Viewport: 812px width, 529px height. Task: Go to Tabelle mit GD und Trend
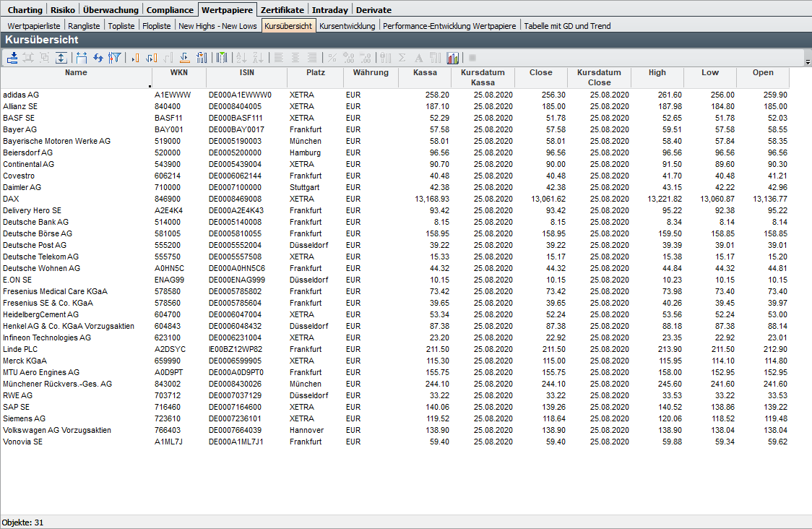click(x=567, y=26)
